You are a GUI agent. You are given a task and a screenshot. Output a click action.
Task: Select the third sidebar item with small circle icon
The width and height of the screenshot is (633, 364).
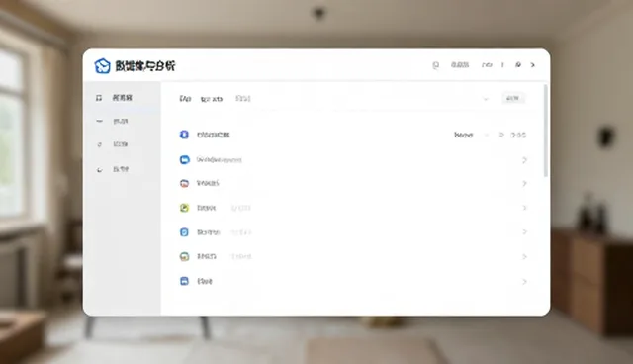click(x=121, y=144)
